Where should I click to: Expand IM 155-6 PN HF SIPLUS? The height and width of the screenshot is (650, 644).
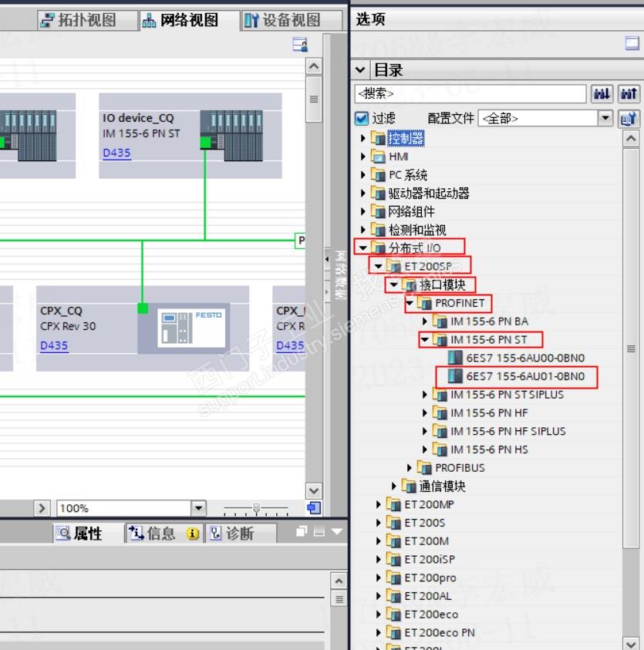point(425,431)
